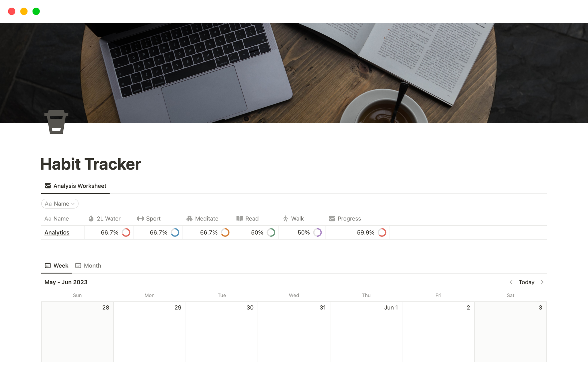588x368 pixels.
Task: Navigate to previous week using left arrow
Action: click(511, 282)
